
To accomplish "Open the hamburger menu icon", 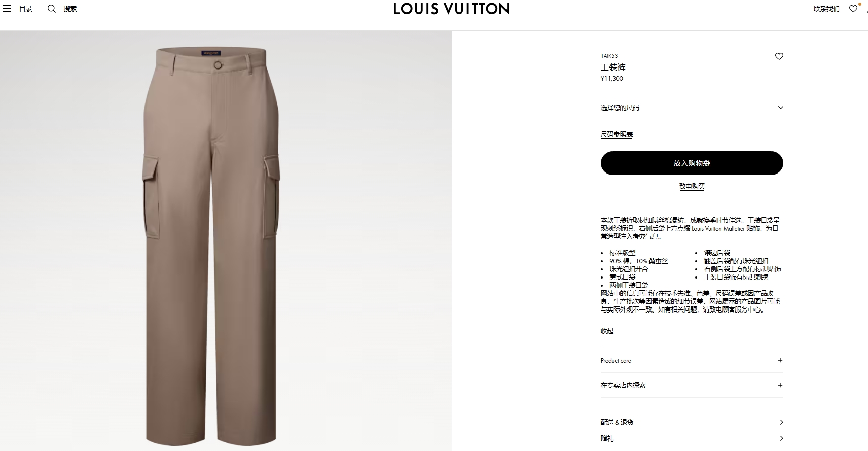I will [x=7, y=9].
